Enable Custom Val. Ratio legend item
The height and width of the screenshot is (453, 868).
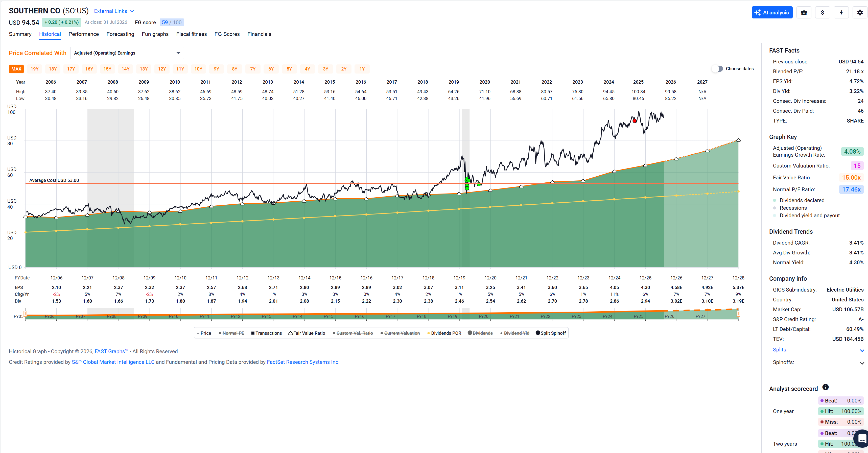pyautogui.click(x=353, y=333)
